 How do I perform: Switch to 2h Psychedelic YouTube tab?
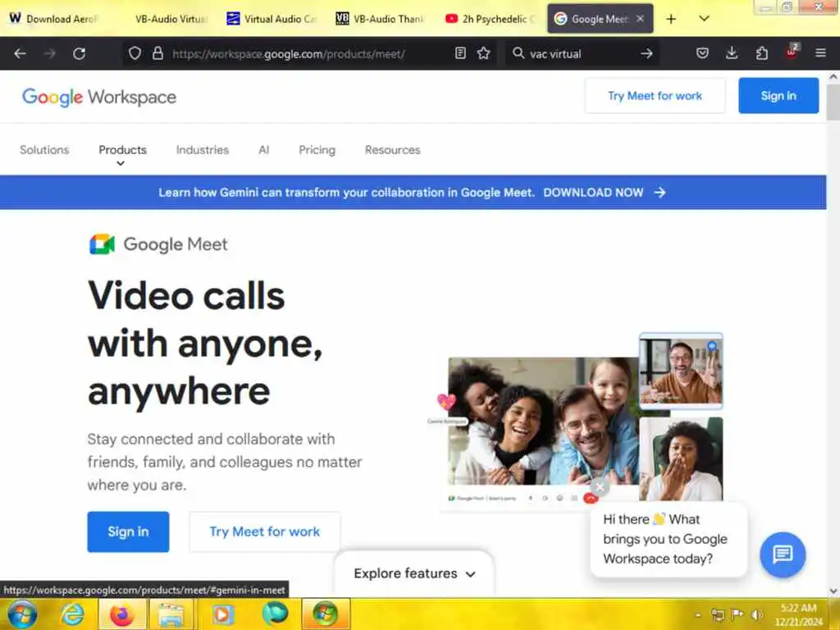[491, 19]
